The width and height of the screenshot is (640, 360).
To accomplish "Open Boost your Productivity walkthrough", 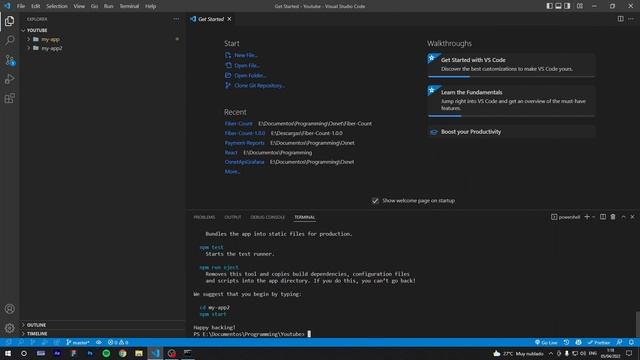I will pos(511,132).
